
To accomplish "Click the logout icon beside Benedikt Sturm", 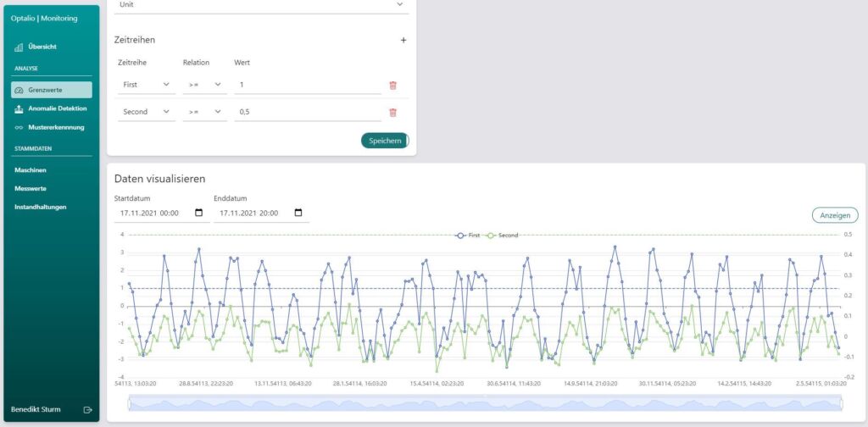I will point(87,409).
